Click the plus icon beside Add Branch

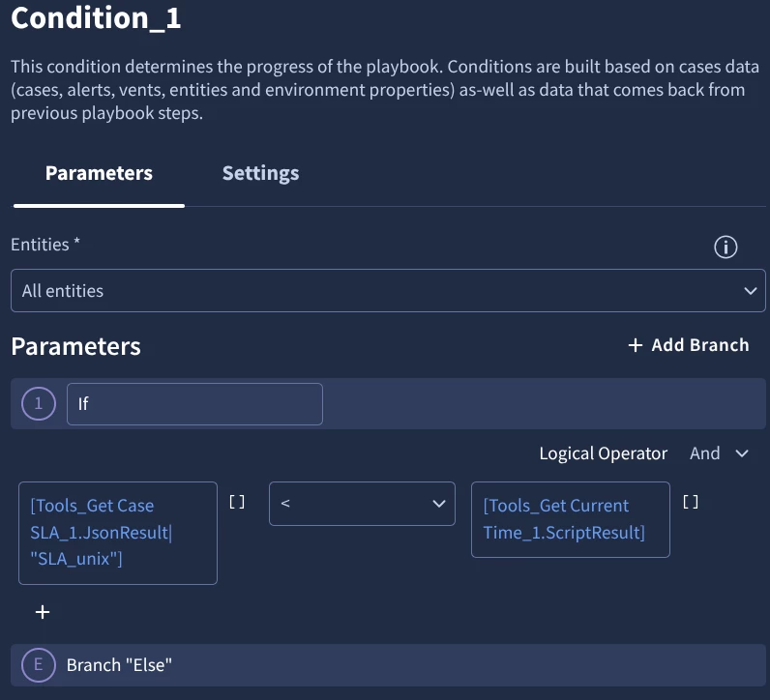[635, 345]
